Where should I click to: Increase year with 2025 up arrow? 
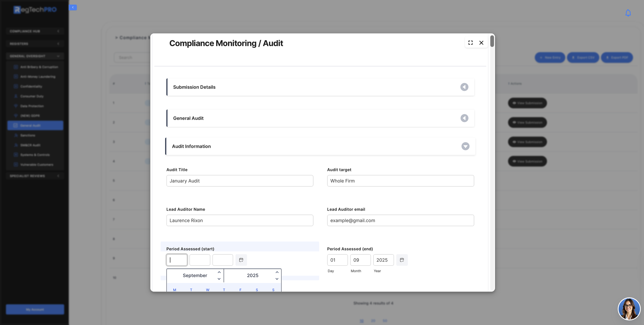coord(277,272)
